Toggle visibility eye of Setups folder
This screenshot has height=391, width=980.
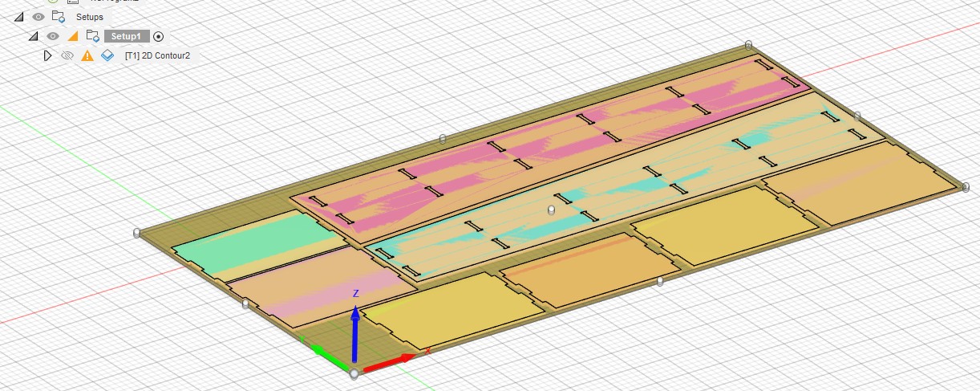tap(38, 16)
